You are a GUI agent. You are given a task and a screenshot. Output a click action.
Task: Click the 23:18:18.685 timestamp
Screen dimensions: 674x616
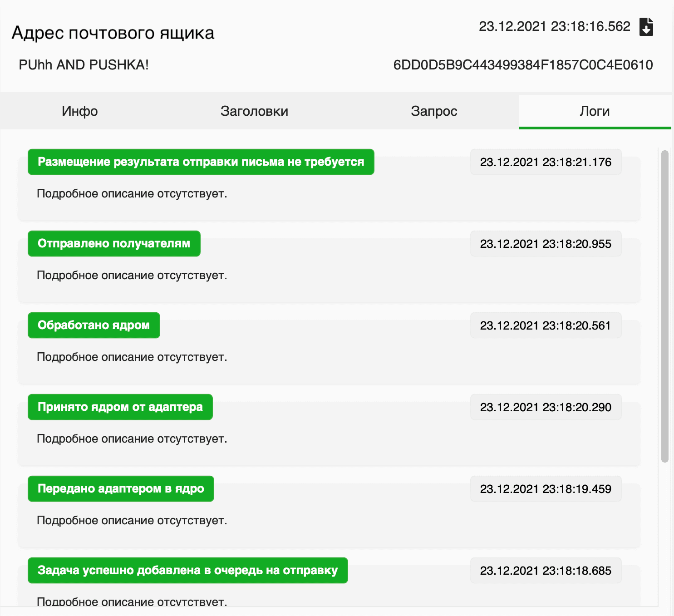546,571
